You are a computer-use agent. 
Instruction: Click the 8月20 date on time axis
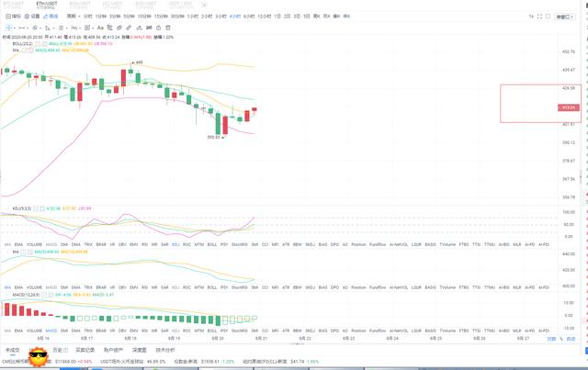point(218,339)
